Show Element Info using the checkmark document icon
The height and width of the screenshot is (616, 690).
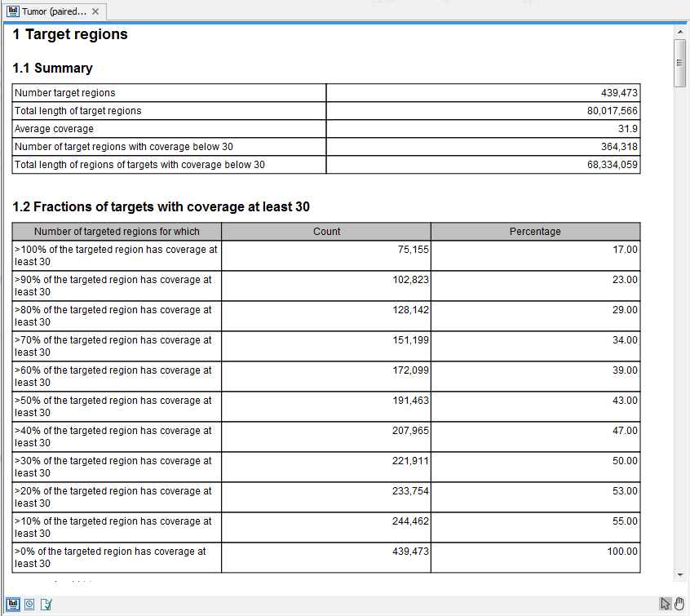pyautogui.click(x=46, y=604)
